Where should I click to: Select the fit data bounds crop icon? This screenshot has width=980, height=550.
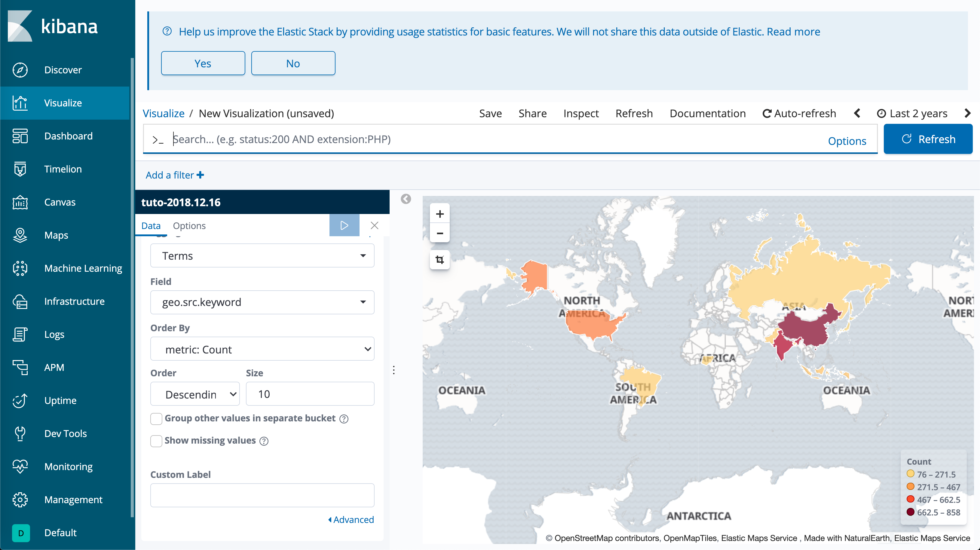point(440,259)
